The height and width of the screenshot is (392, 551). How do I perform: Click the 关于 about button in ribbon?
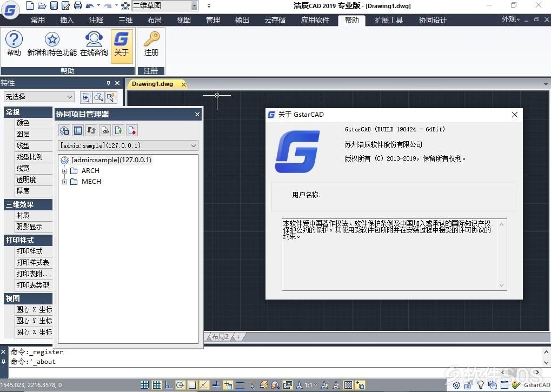coord(122,46)
